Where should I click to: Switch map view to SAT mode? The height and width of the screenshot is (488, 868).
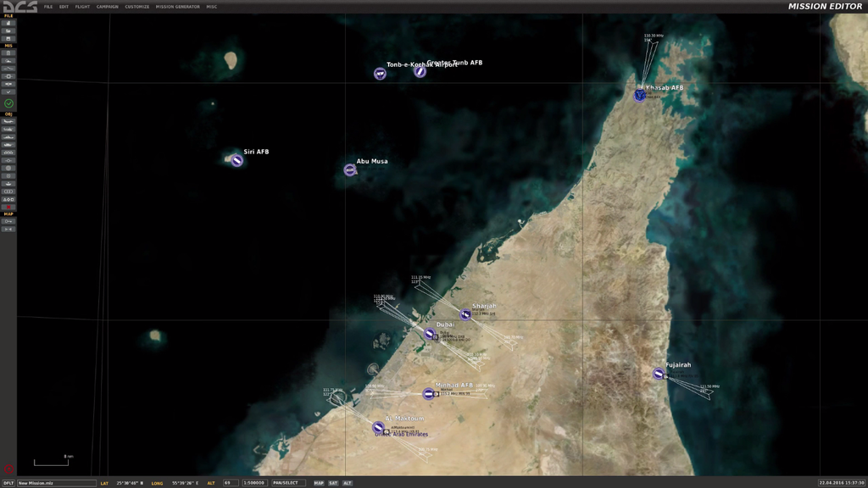point(333,483)
